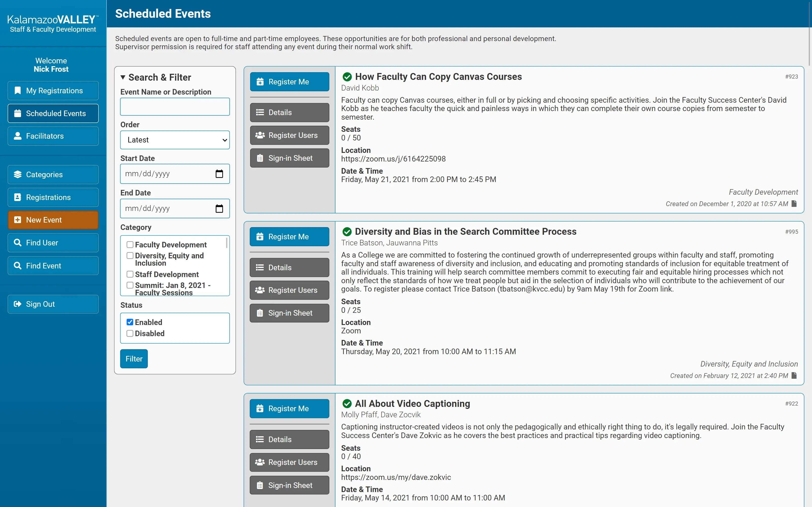Click the green checkmark on All About Video Captioning
This screenshot has width=812, height=507.
[x=347, y=403]
